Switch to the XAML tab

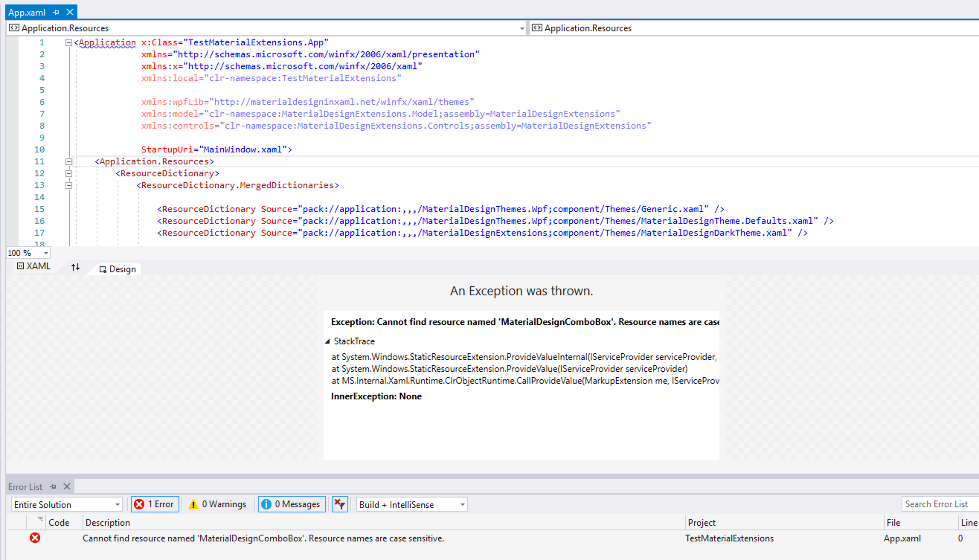pos(34,266)
